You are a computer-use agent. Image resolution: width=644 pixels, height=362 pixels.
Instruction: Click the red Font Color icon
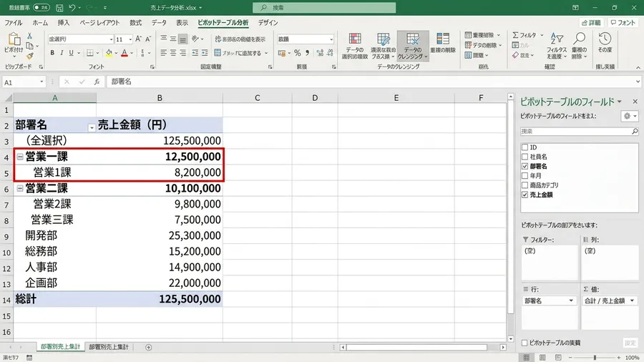pyautogui.click(x=125, y=53)
